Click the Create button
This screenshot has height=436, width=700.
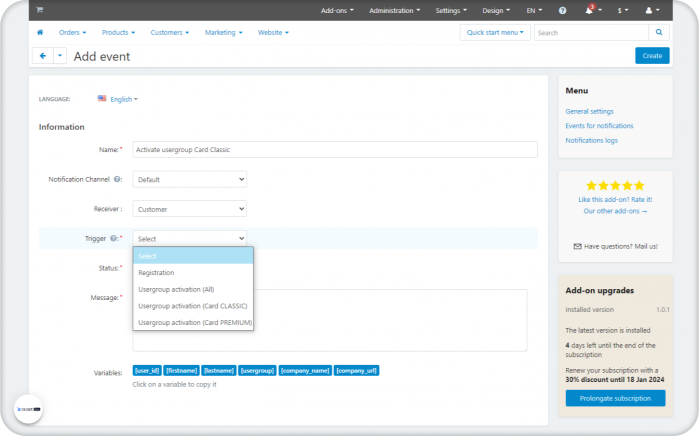point(652,56)
